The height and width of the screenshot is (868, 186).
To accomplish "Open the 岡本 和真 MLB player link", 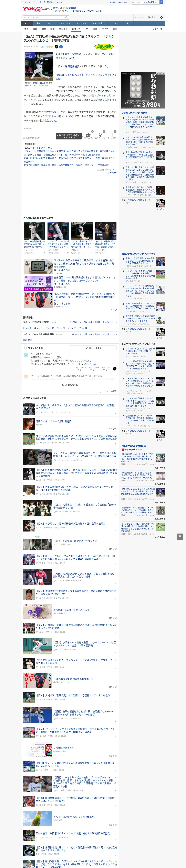I will pyautogui.click(x=28, y=340).
